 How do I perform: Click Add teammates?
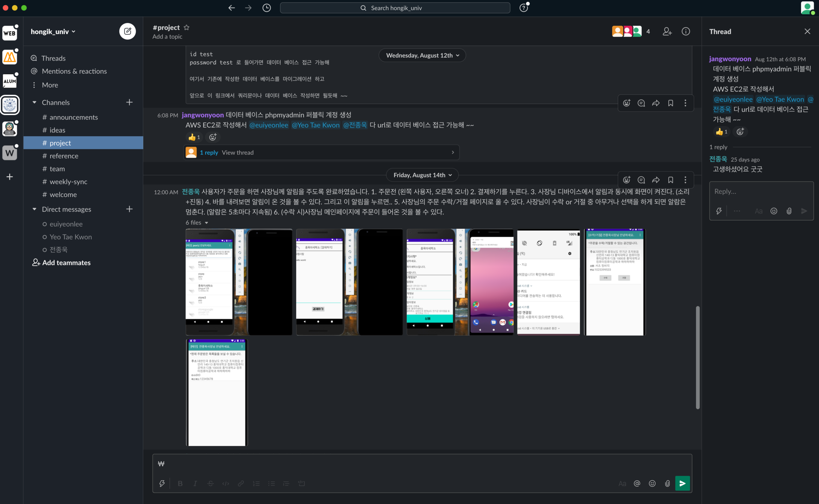click(x=66, y=263)
